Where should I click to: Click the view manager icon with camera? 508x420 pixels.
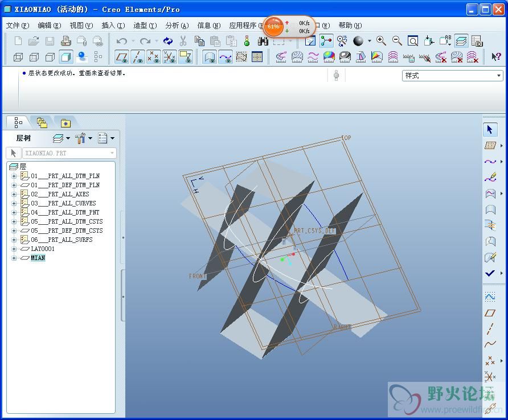tap(477, 41)
